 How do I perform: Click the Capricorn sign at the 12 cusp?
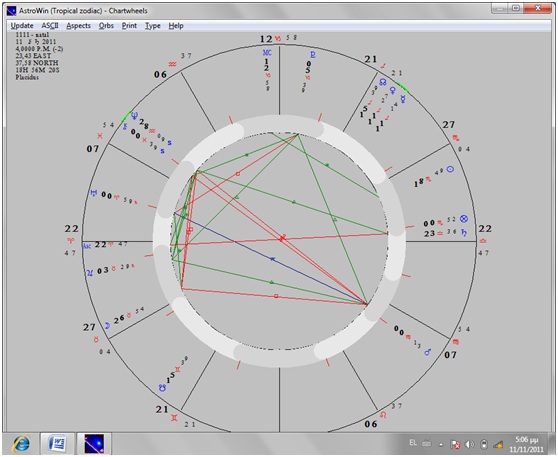tap(278, 38)
